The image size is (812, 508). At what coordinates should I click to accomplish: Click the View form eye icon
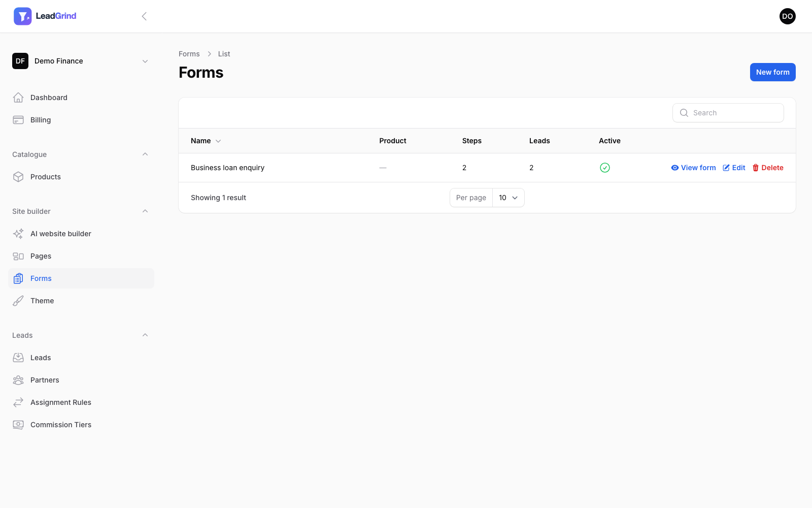(675, 168)
